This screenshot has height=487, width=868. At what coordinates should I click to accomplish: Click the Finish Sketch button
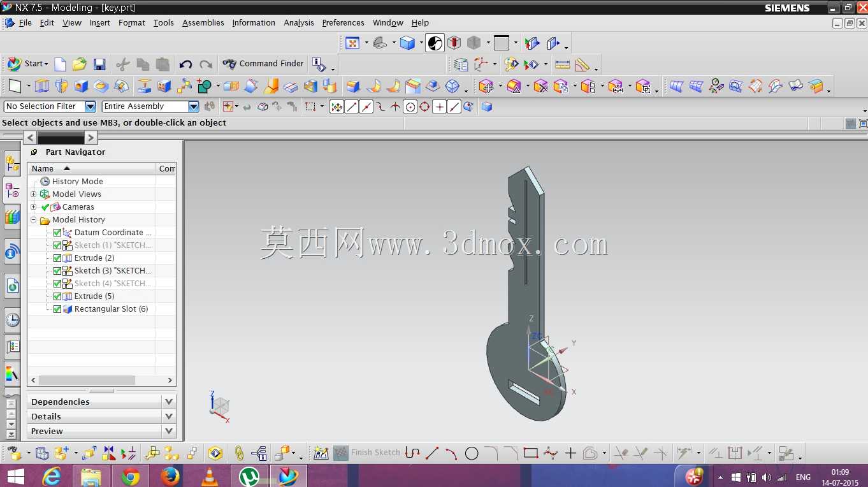tap(368, 453)
